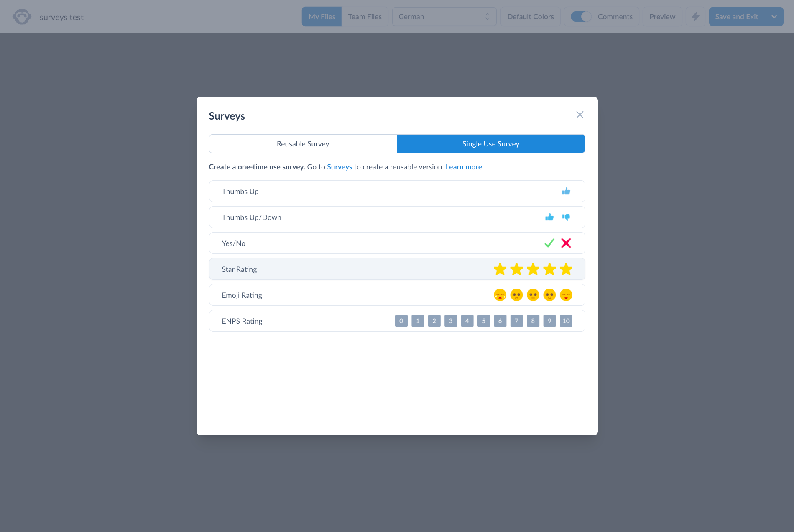Click the thumbs up icon in the Thumbs Up row
Screen dimensions: 794x532
tap(566, 191)
